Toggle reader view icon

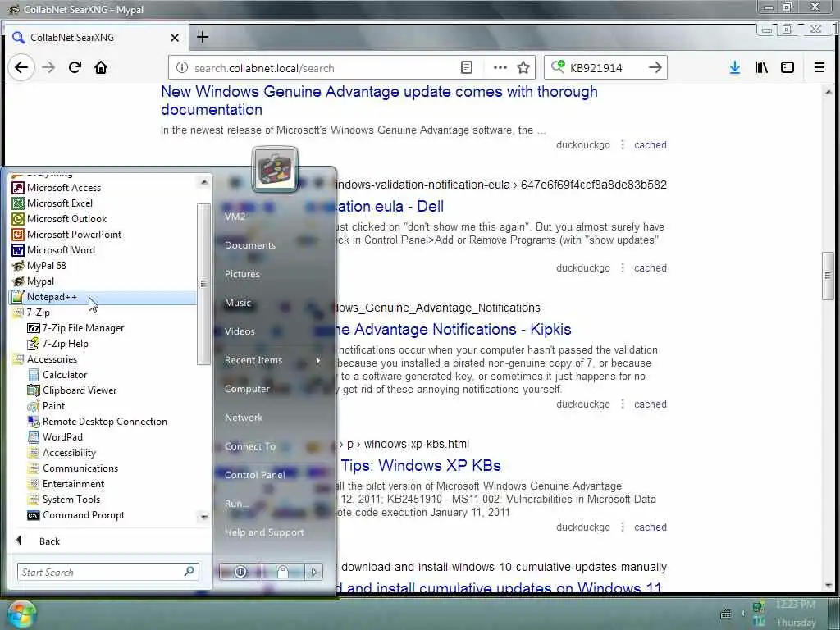[x=467, y=67]
